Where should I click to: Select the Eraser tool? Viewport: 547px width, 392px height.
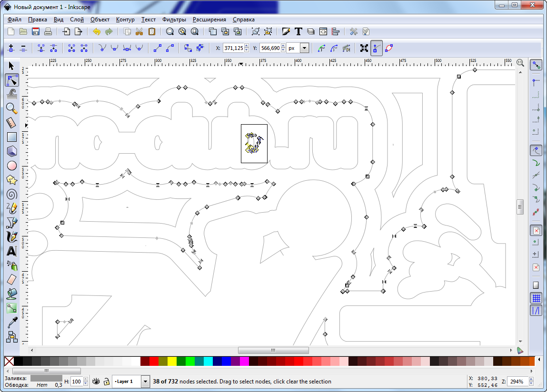coord(11,280)
